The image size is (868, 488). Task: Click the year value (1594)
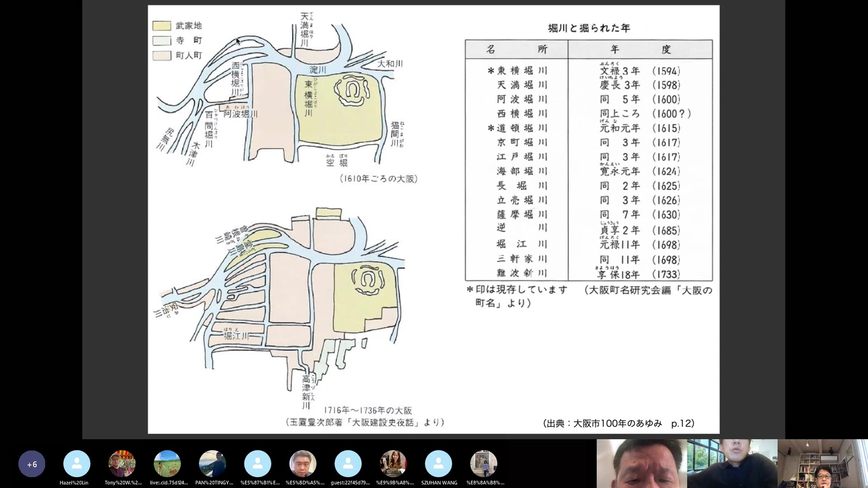666,71
